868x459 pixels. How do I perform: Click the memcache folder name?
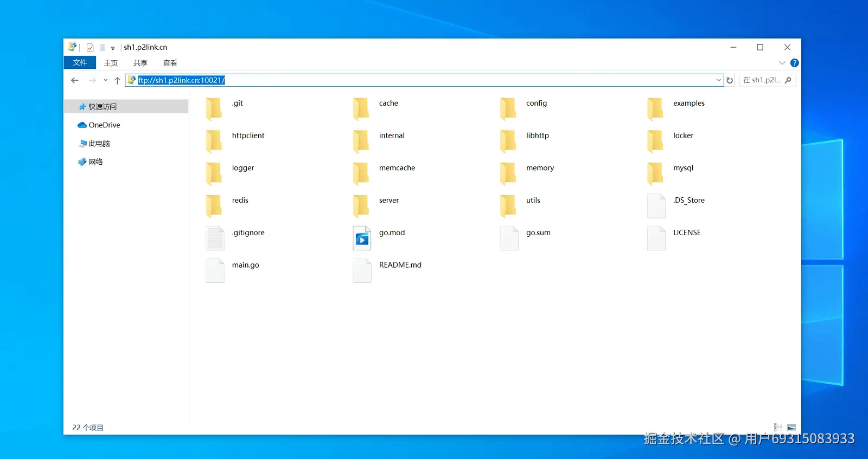(x=397, y=168)
